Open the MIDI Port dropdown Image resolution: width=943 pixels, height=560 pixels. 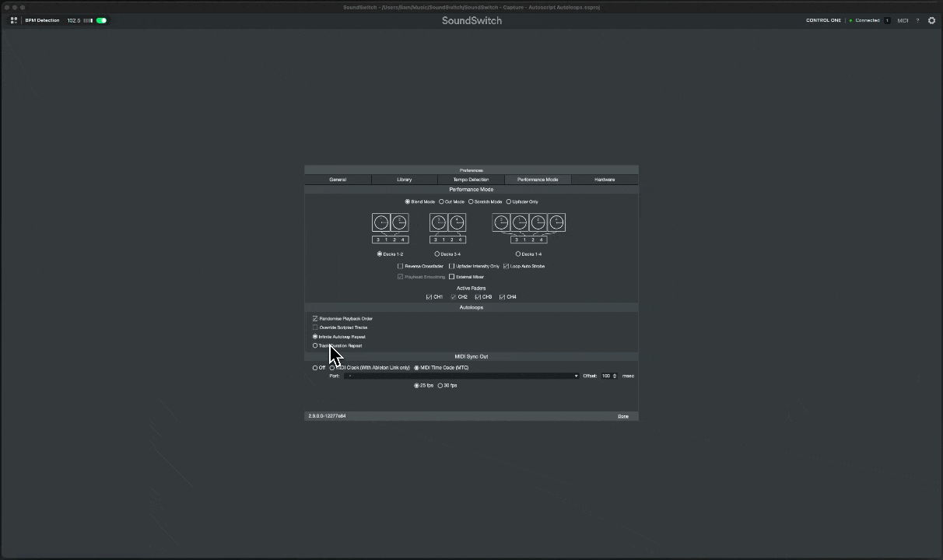(x=462, y=376)
